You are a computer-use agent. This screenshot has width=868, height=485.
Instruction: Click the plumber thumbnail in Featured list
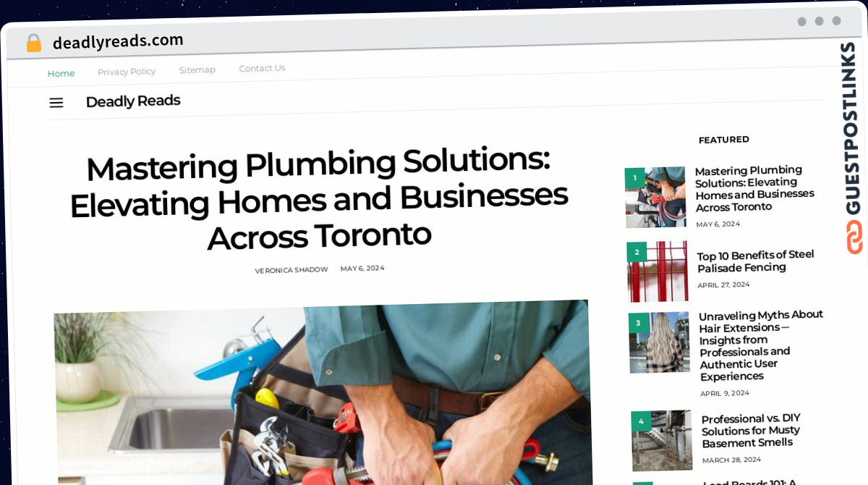[655, 197]
